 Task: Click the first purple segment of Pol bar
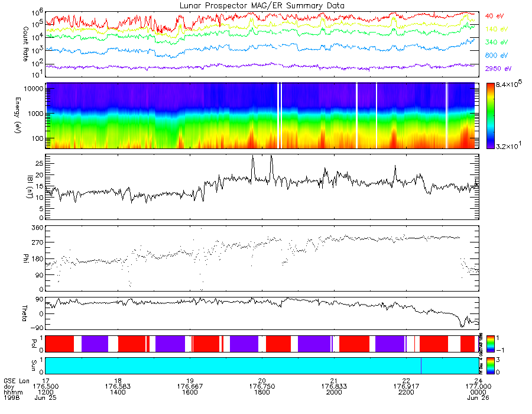click(95, 344)
